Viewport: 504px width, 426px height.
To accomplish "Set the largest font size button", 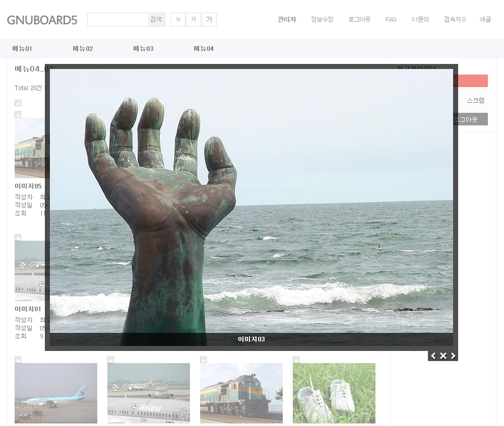I will [209, 20].
